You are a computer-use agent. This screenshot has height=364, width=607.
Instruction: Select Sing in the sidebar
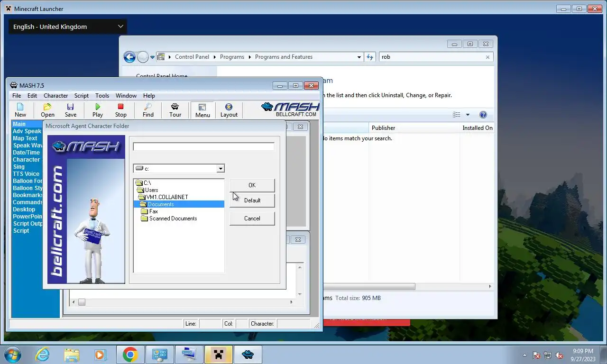[19, 167]
